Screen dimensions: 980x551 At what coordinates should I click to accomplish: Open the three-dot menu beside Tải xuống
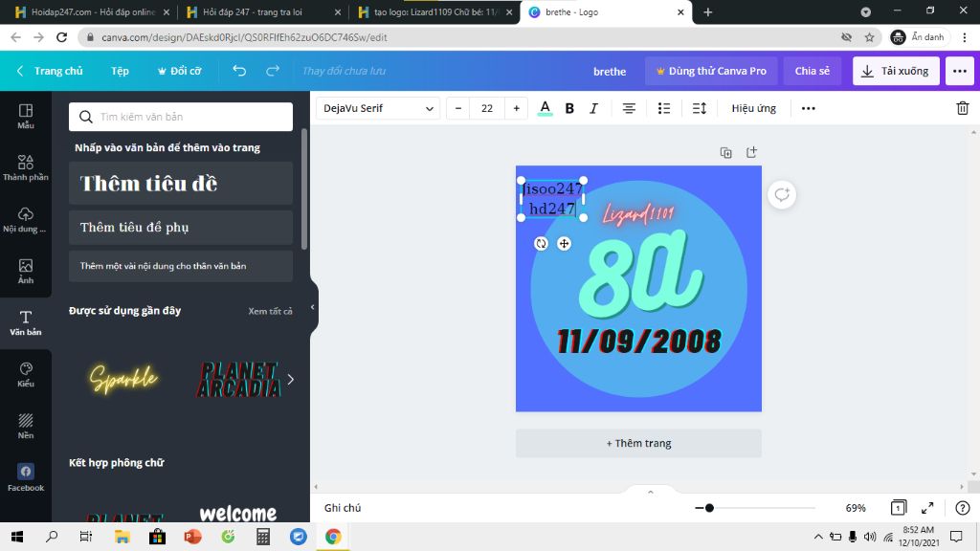(x=960, y=71)
